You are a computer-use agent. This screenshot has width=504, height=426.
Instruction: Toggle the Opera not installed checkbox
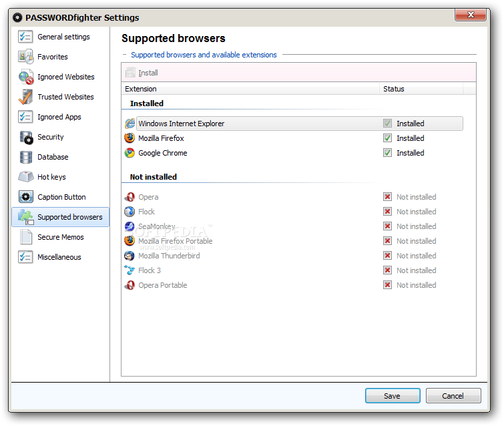click(x=387, y=197)
